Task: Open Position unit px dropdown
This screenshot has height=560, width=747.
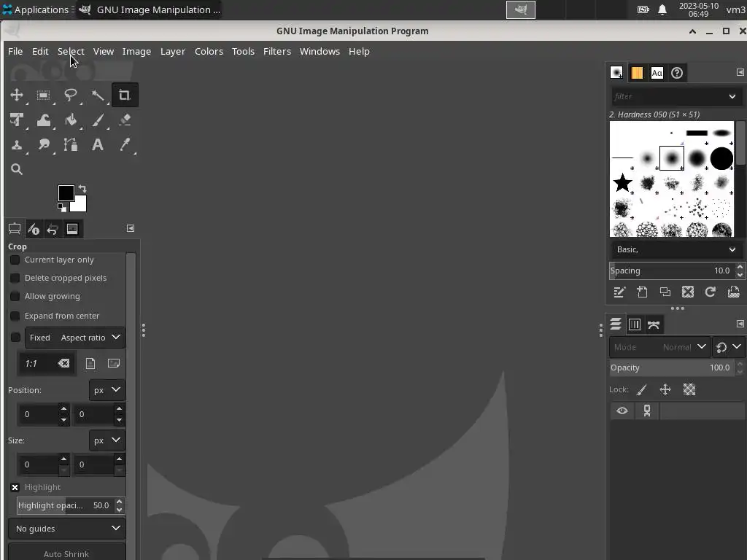Action: tap(107, 390)
